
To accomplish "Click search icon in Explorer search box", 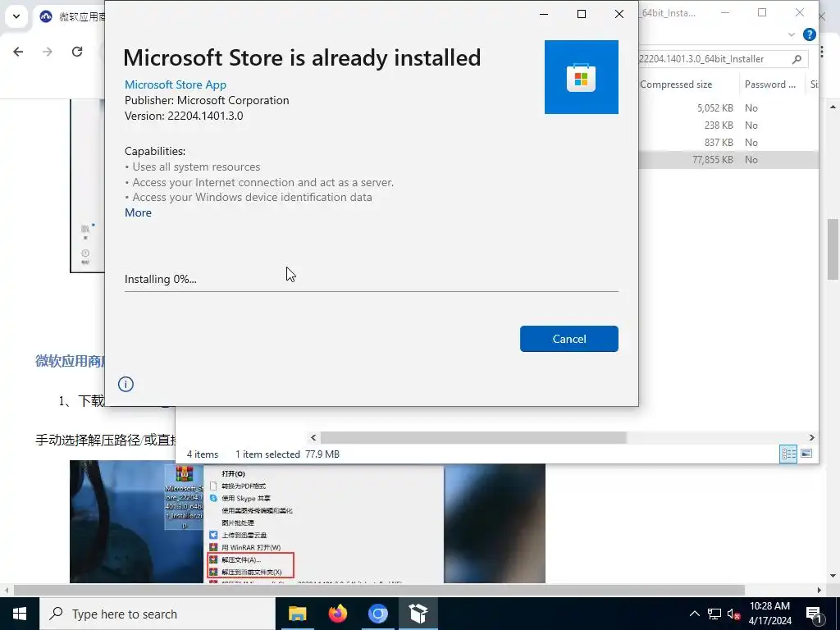I will coord(797,59).
